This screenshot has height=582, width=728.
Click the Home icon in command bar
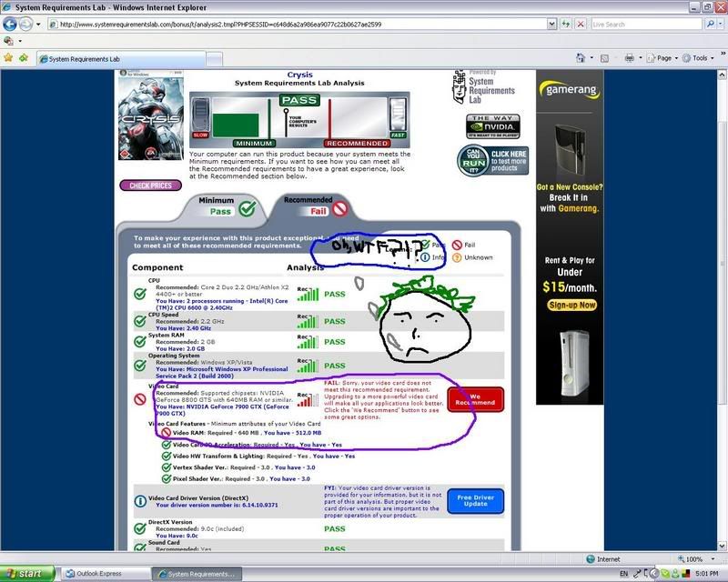580,58
